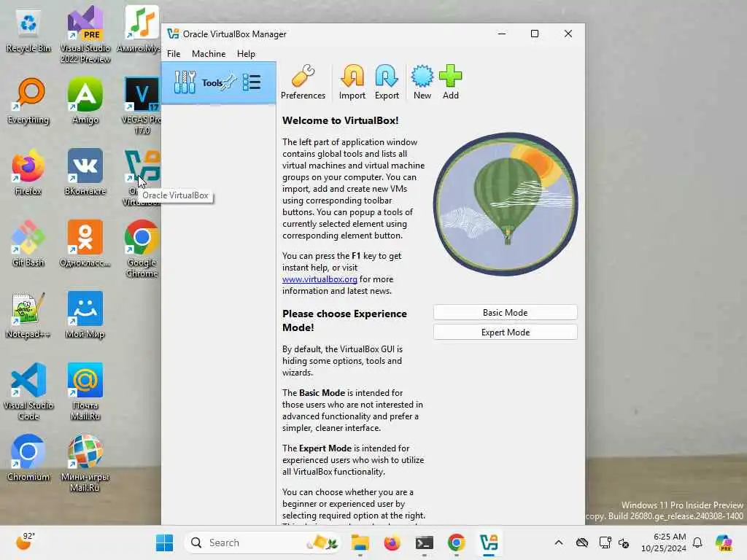747x560 pixels.
Task: Select the Oracle VirtualBox desktop shortcut
Action: click(x=142, y=177)
